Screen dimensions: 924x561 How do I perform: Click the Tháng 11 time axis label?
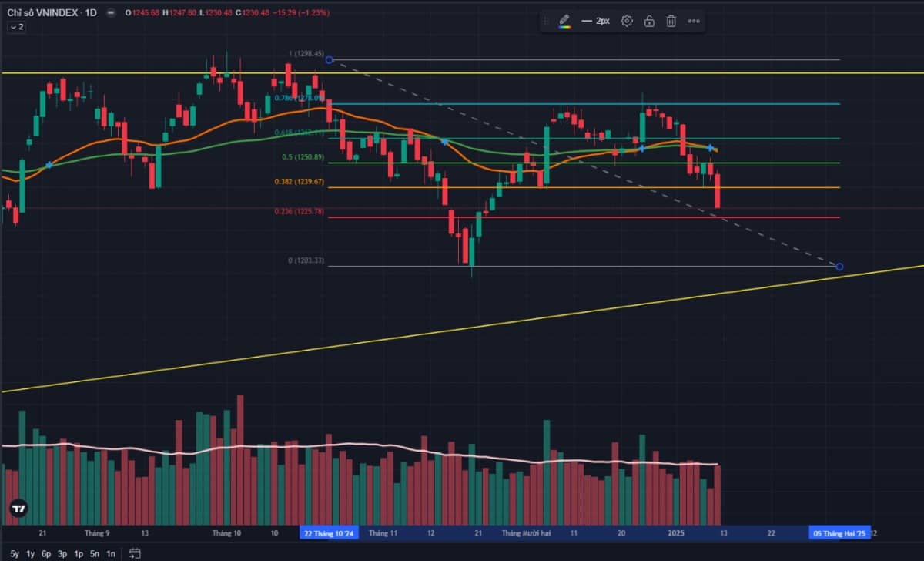383,533
